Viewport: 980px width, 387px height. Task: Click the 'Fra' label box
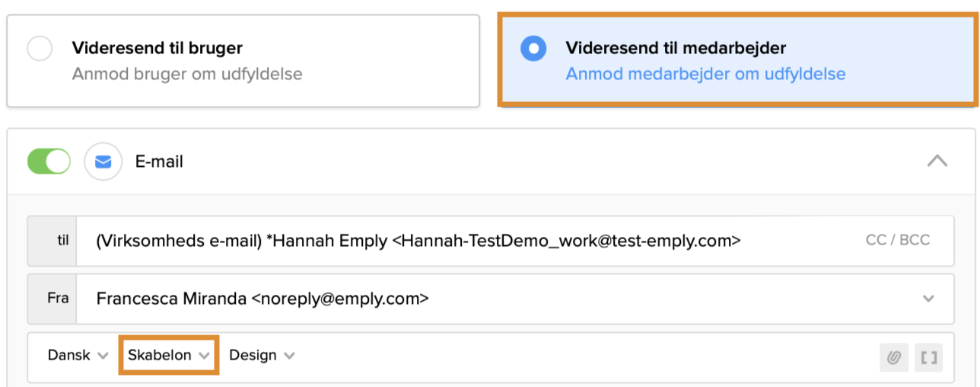coord(52,299)
